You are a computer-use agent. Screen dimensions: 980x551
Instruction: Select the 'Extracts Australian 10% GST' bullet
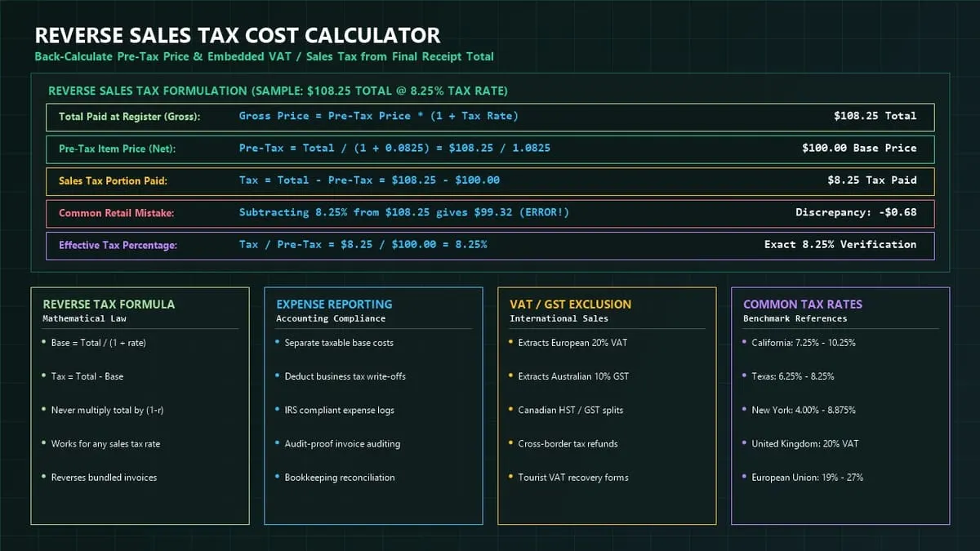pyautogui.click(x=573, y=376)
